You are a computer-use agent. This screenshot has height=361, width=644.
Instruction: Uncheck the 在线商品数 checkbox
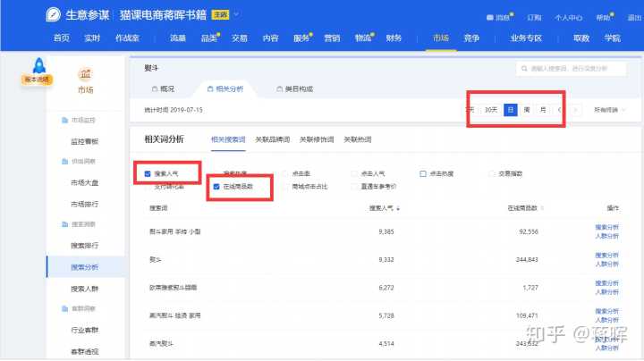[216, 187]
